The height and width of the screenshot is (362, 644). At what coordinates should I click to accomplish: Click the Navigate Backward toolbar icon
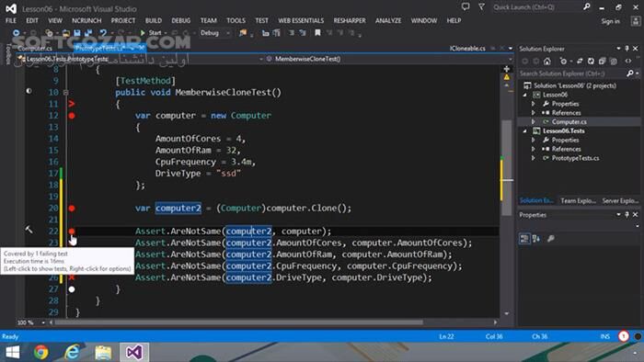pyautogui.click(x=16, y=33)
